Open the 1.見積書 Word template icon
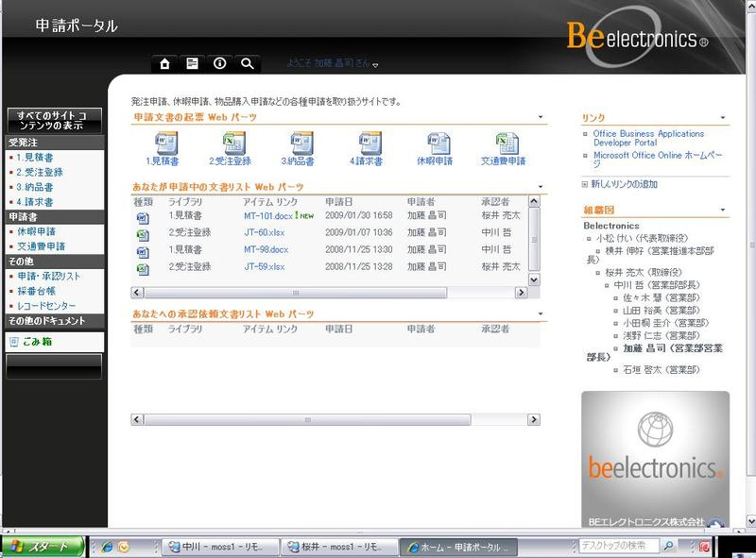Image resolution: width=756 pixels, height=558 pixels. (x=165, y=144)
